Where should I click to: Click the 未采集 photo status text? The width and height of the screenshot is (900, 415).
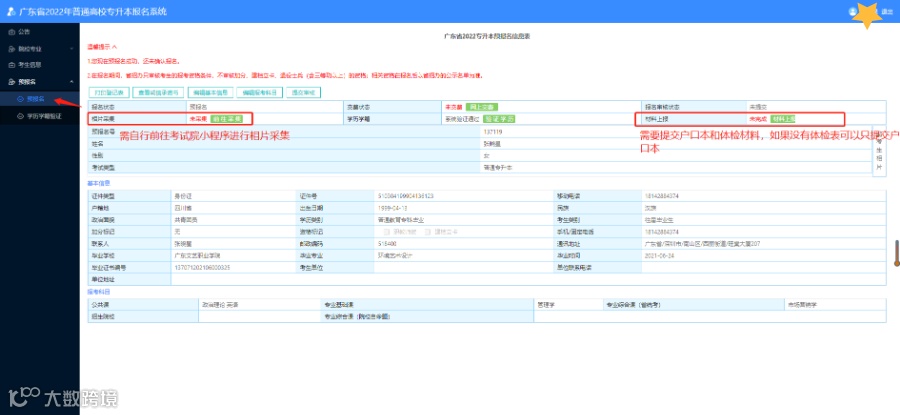coord(198,119)
